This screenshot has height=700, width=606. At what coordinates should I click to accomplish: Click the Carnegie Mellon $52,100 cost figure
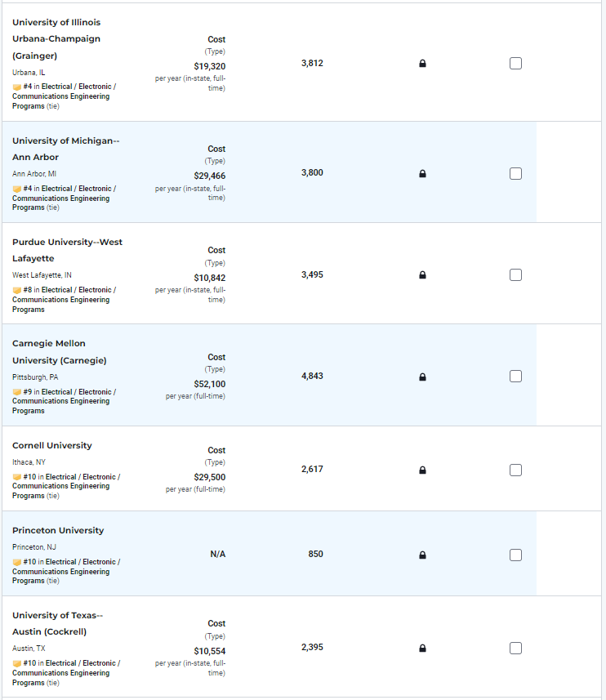[x=209, y=384]
